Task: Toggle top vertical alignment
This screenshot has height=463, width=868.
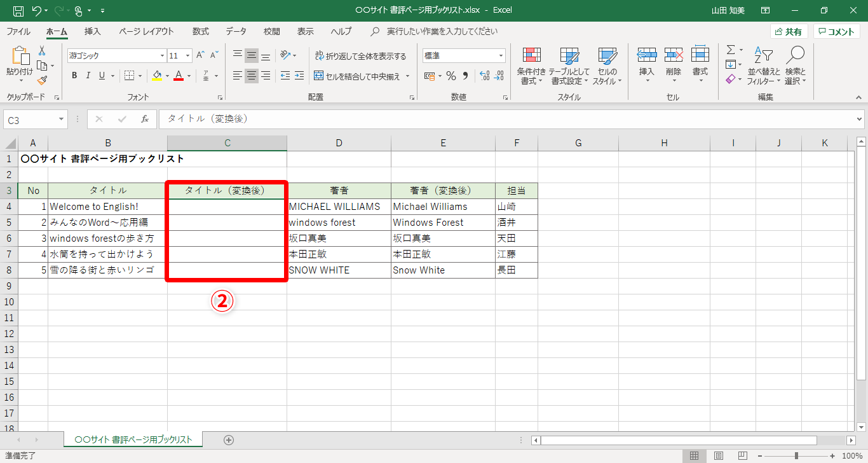Action: tap(238, 55)
